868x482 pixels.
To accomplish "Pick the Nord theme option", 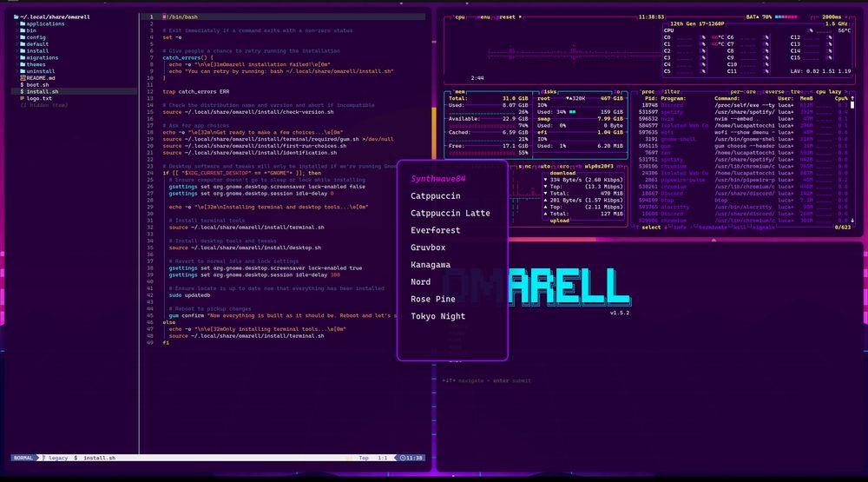I will point(421,282).
